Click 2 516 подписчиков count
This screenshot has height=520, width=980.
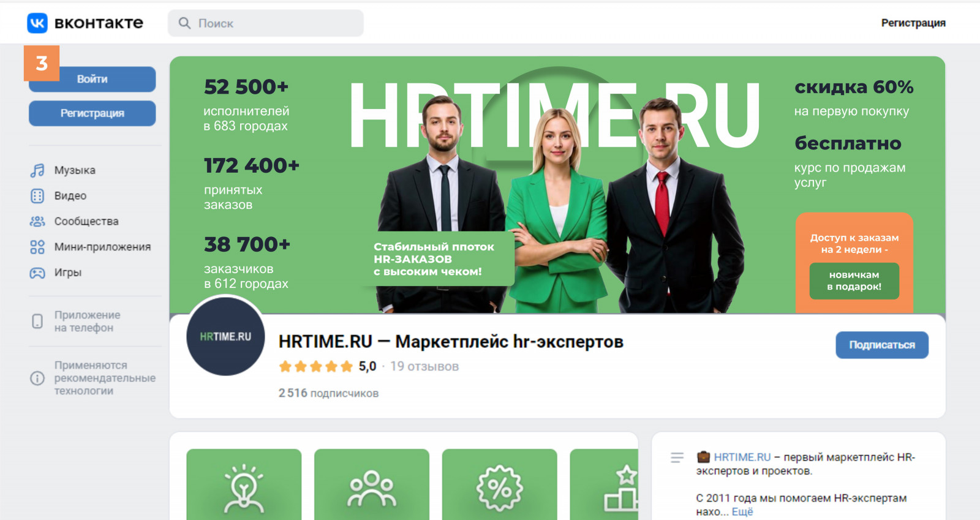(x=328, y=393)
